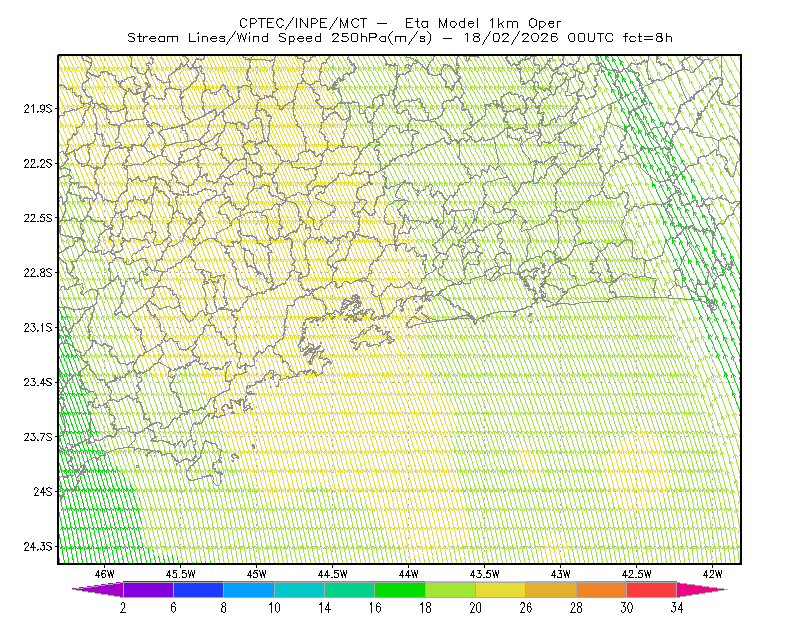This screenshot has width=800, height=618.
Task: Click the purple color swatch in legend
Action: pos(148,589)
